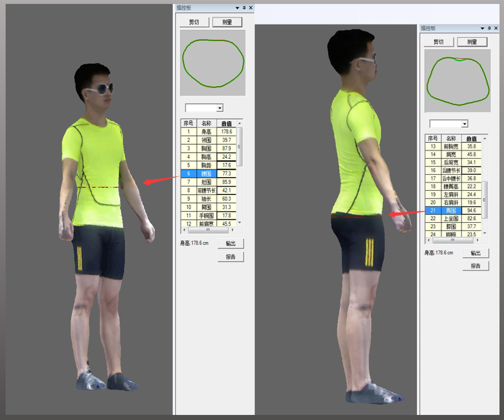Image resolution: width=504 pixels, height=420 pixels.
Task: Close the side-view 操控板 panel
Action: (x=496, y=28)
